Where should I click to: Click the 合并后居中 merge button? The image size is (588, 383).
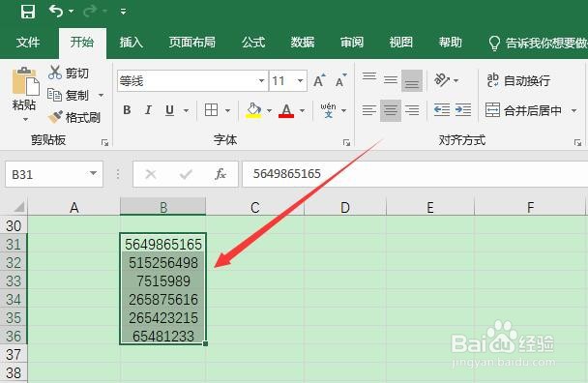click(x=523, y=110)
